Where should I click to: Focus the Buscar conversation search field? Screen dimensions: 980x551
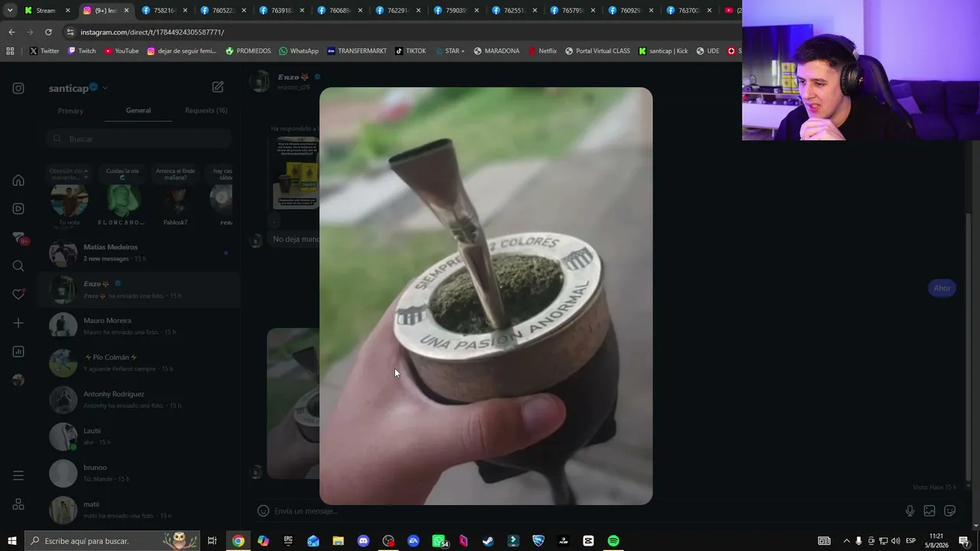[x=138, y=139]
